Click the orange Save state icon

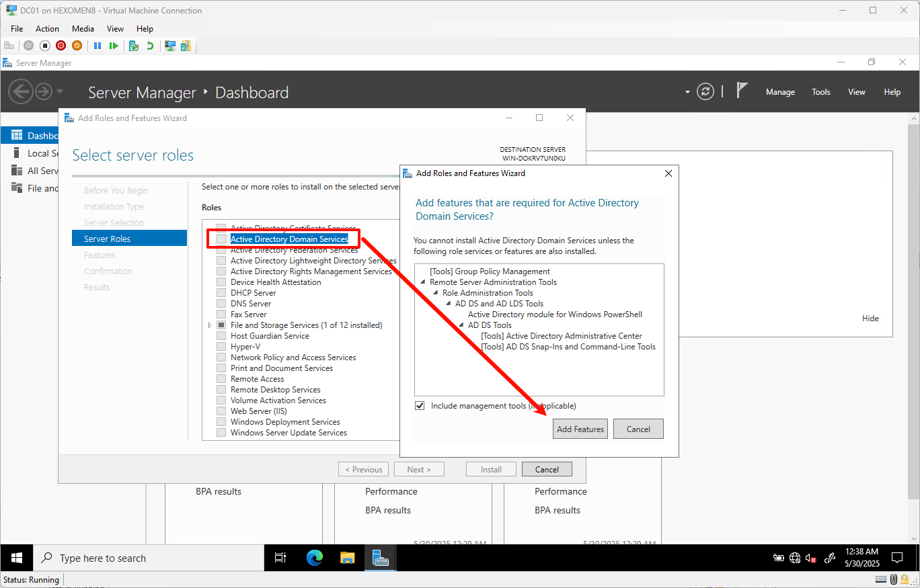(77, 46)
